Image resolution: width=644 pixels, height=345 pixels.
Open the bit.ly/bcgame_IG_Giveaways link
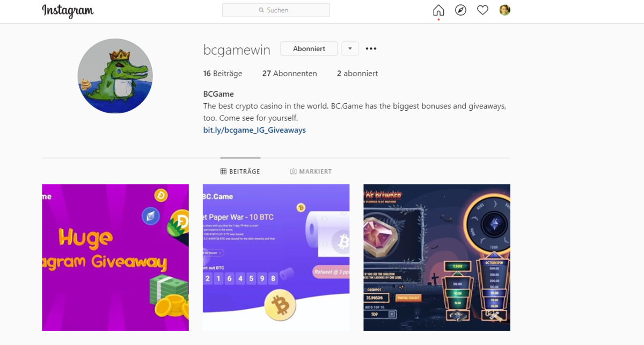pyautogui.click(x=254, y=130)
